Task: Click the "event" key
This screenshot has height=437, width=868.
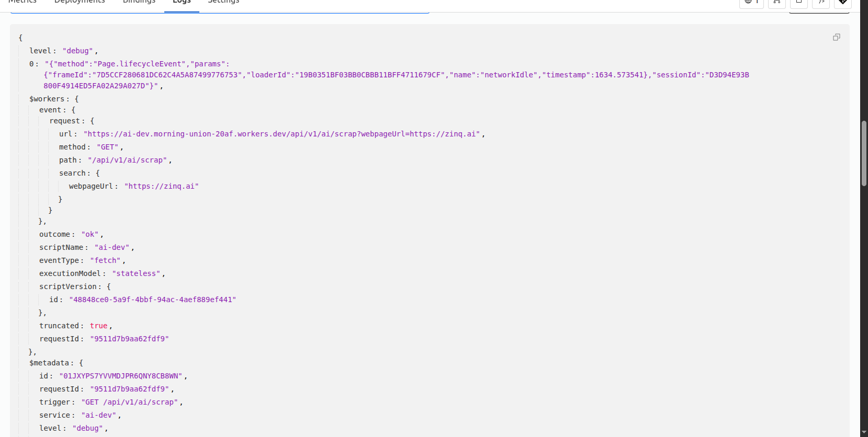Action: click(x=50, y=110)
